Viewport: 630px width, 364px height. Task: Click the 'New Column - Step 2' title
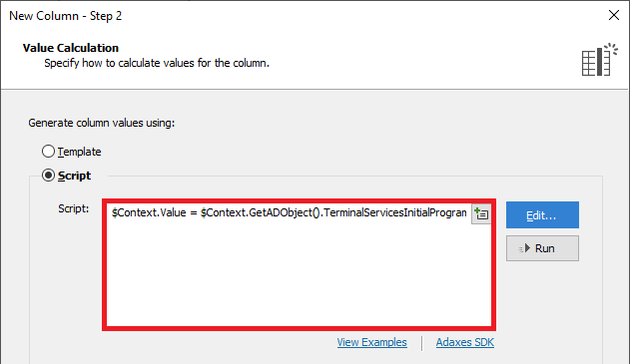pos(66,16)
